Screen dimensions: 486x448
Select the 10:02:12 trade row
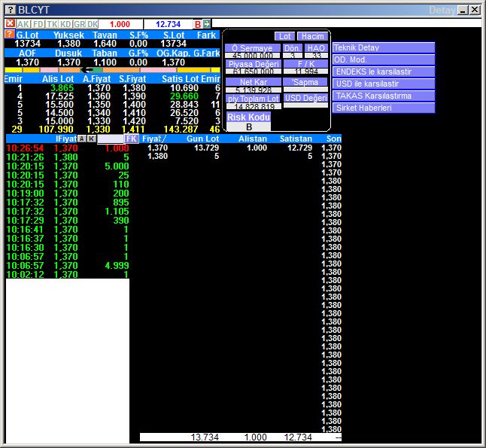pyautogui.click(x=68, y=274)
